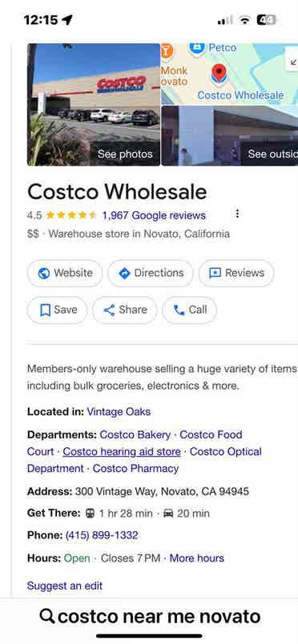Image resolution: width=298 pixels, height=644 pixels.
Task: Open Vintage Oaks location link
Action: (x=119, y=411)
